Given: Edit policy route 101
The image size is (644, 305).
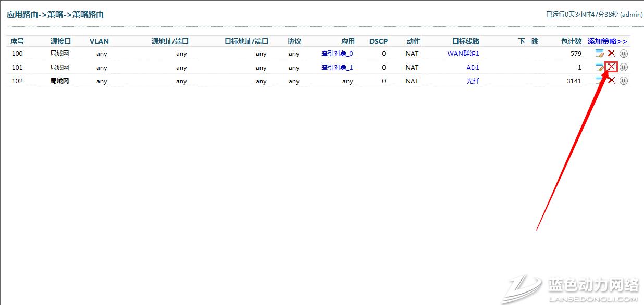Looking at the screenshot, I should click(x=600, y=67).
